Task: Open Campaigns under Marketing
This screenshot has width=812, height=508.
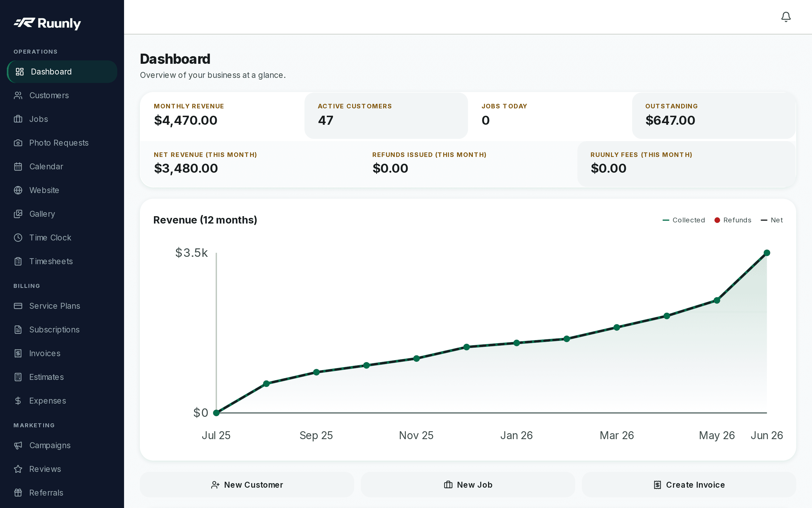Action: click(62, 445)
